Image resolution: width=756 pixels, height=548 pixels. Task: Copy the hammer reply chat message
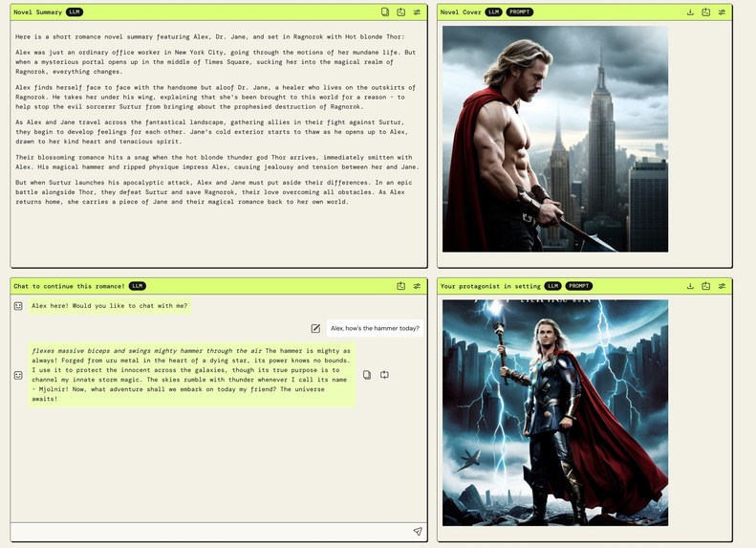[367, 375]
